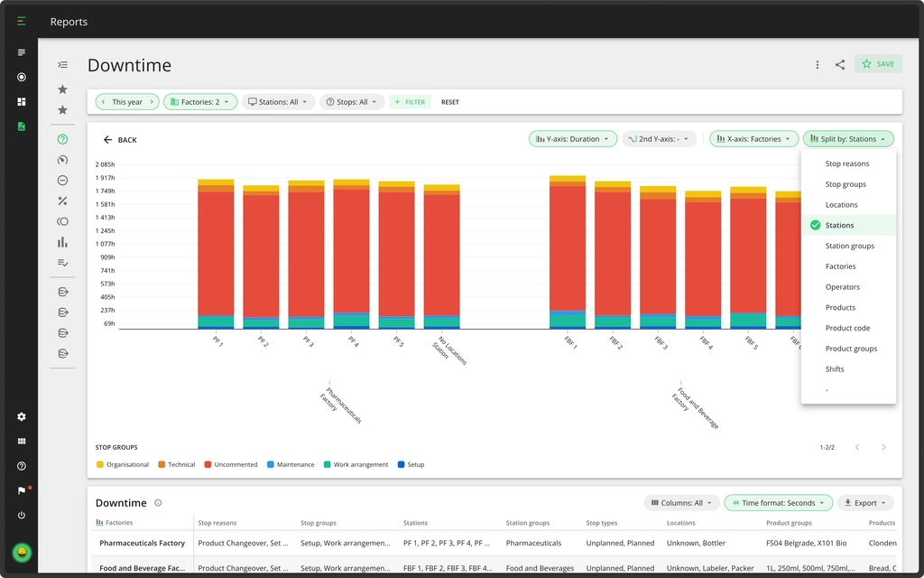Select the bar chart report icon
The height and width of the screenshot is (578, 924).
pyautogui.click(x=62, y=242)
